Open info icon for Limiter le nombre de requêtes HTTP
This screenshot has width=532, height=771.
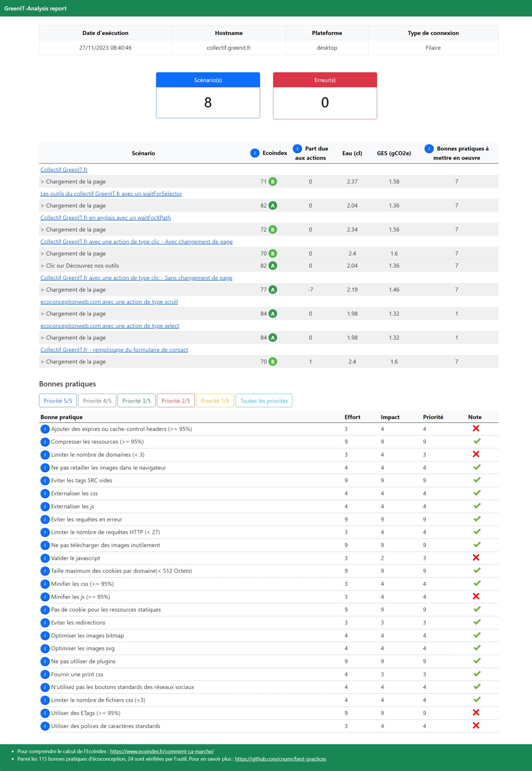pyautogui.click(x=45, y=532)
